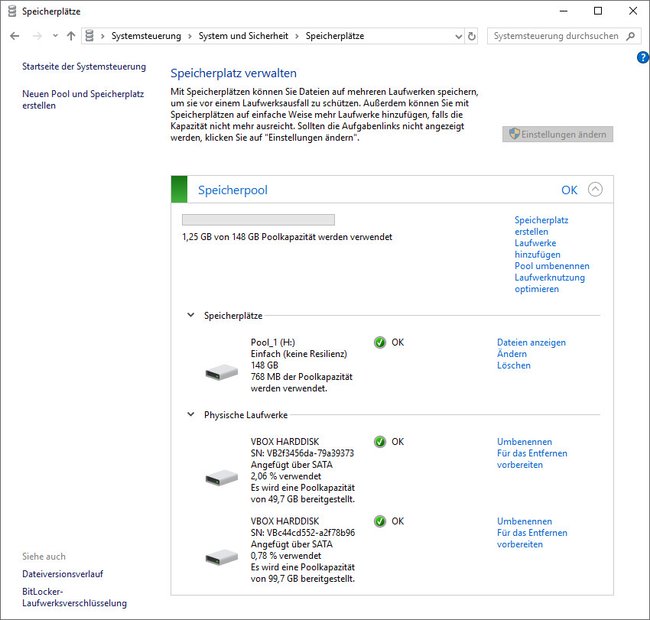The width and height of the screenshot is (650, 620).
Task: Click drive icon of disk VBc44cd552-a2f78b96
Action: 222,557
